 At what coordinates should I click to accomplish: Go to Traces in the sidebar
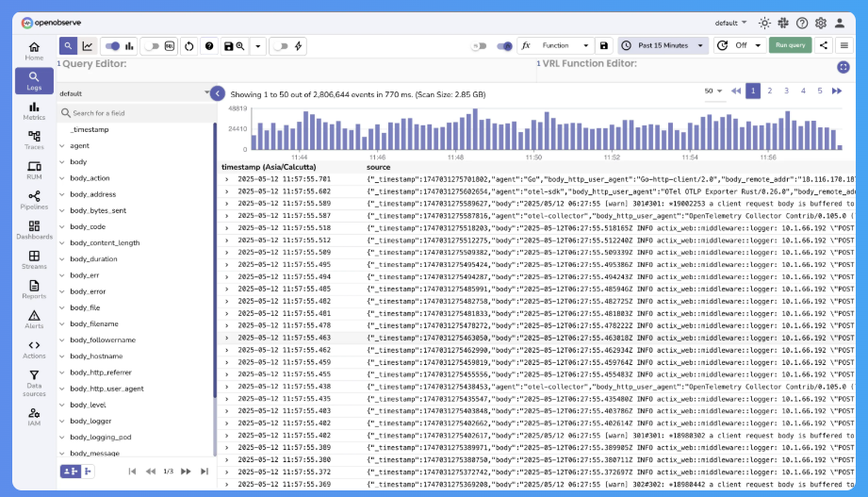coord(34,141)
